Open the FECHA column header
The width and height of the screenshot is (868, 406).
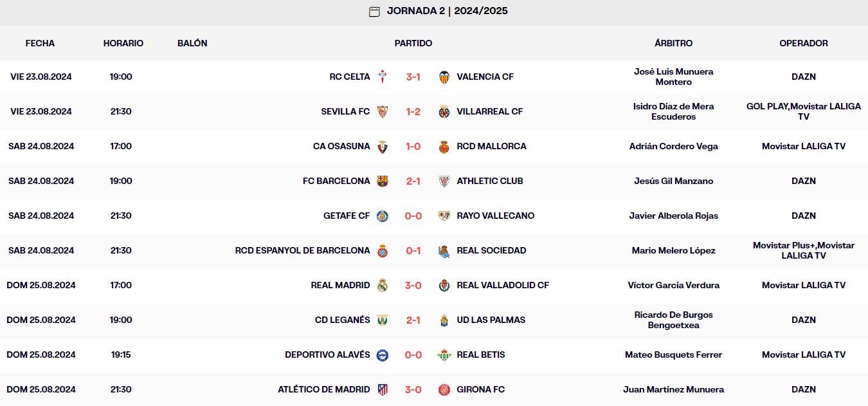[40, 43]
